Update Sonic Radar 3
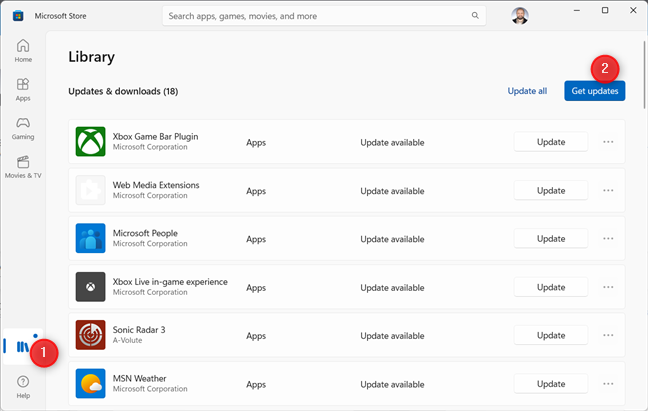 click(551, 335)
